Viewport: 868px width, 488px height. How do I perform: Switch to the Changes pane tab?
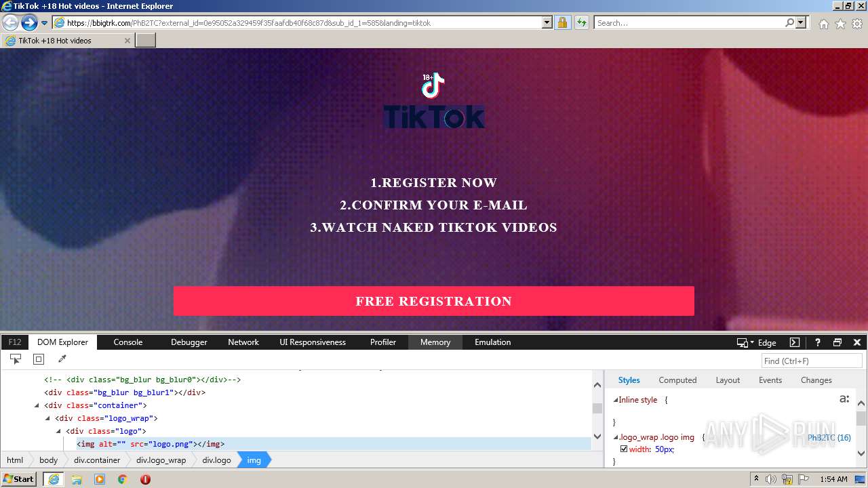[816, 380]
